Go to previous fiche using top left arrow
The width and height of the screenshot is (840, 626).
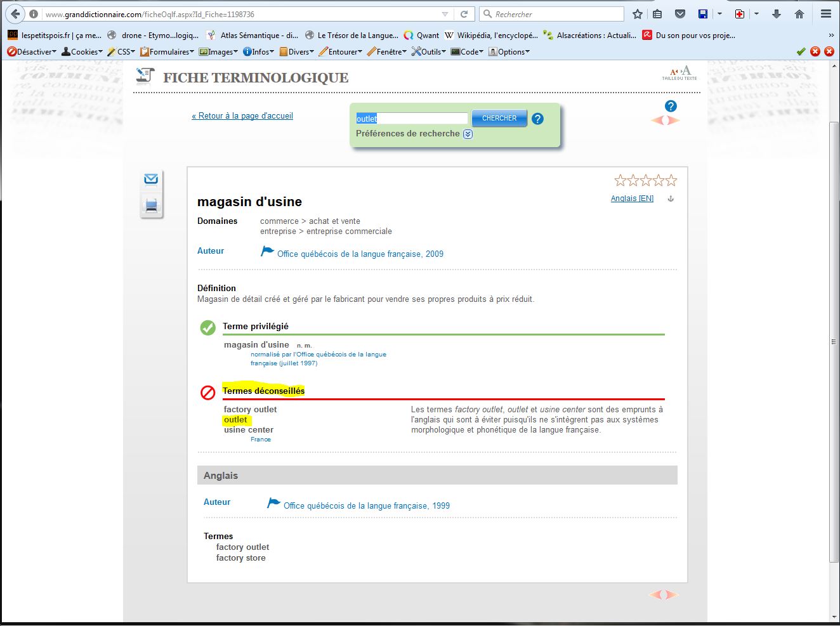pos(657,120)
